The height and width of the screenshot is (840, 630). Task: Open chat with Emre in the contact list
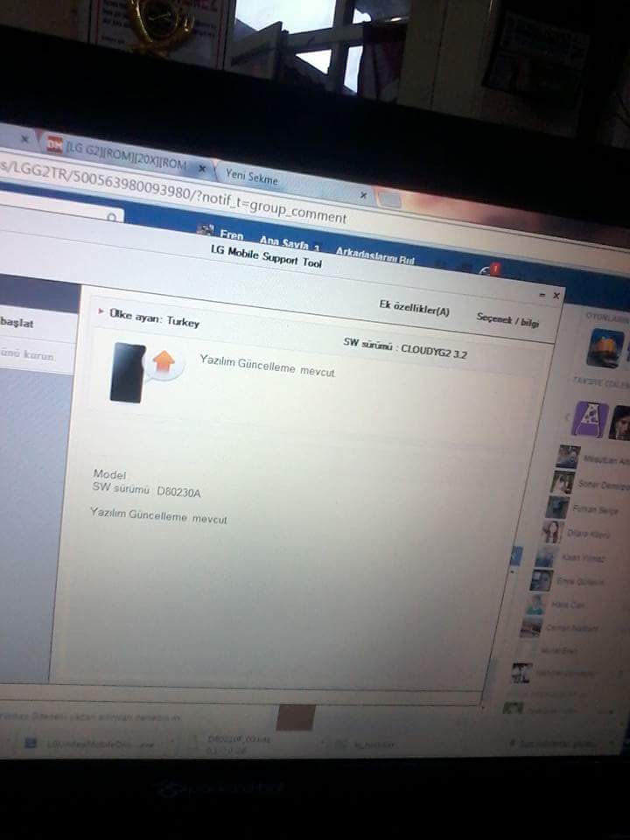tap(567, 581)
